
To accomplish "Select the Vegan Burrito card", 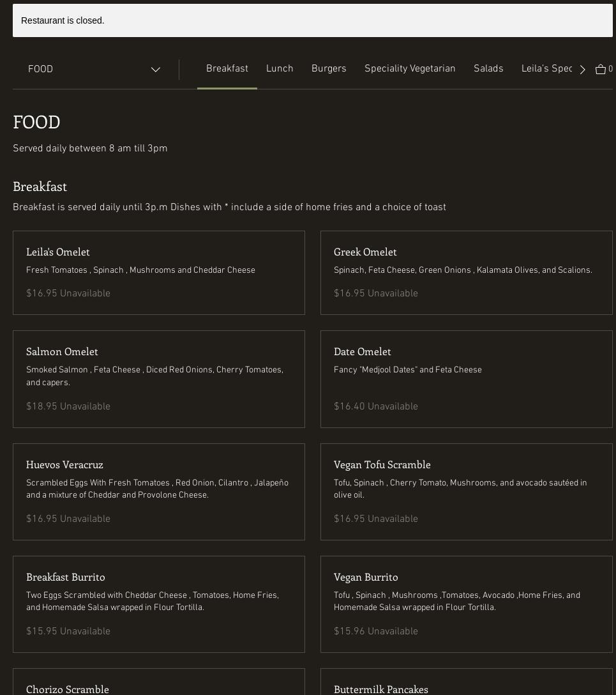I will [x=467, y=604].
